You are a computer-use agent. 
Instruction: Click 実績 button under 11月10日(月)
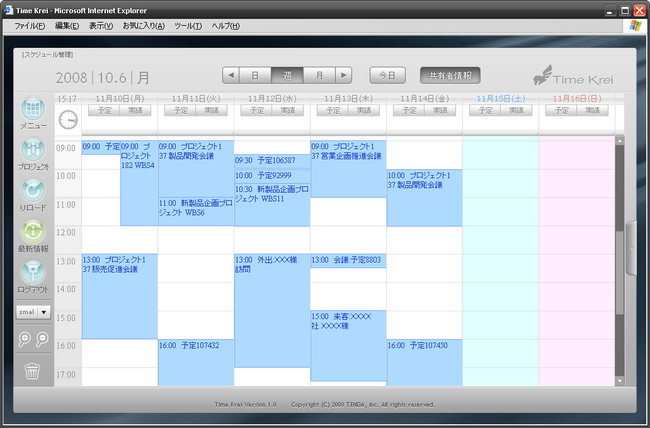pyautogui.click(x=135, y=110)
